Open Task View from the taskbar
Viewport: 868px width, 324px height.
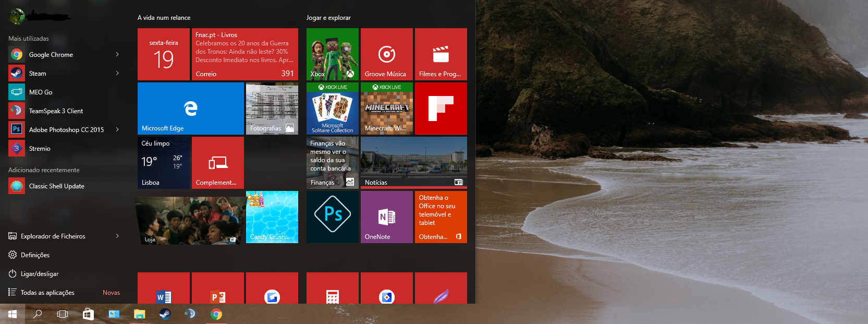[x=63, y=314]
